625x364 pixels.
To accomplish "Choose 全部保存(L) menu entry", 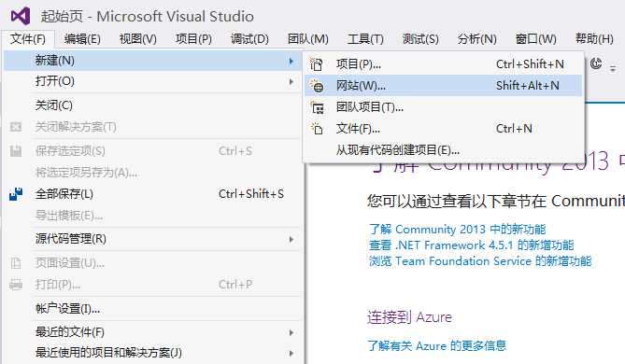I will pos(152,194).
